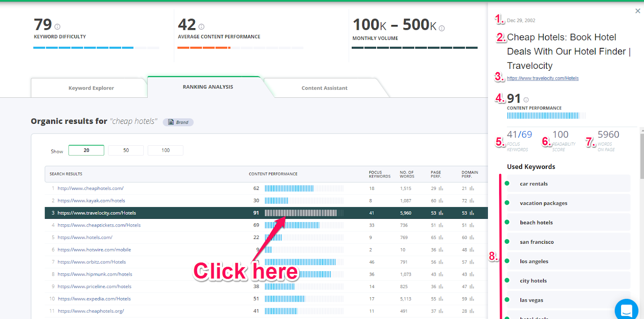Open the priceline.com/hotels result link

95,286
